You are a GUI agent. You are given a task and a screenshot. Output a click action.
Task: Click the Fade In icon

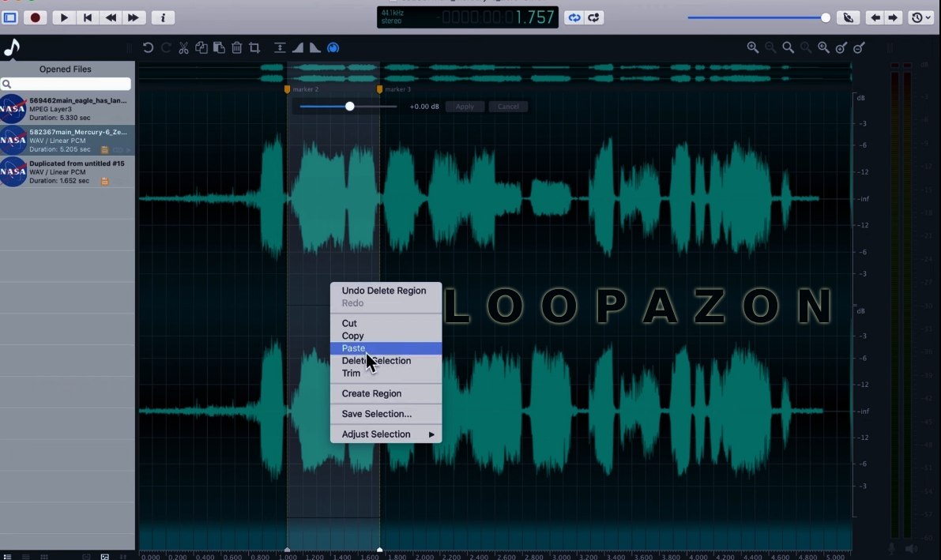click(298, 47)
